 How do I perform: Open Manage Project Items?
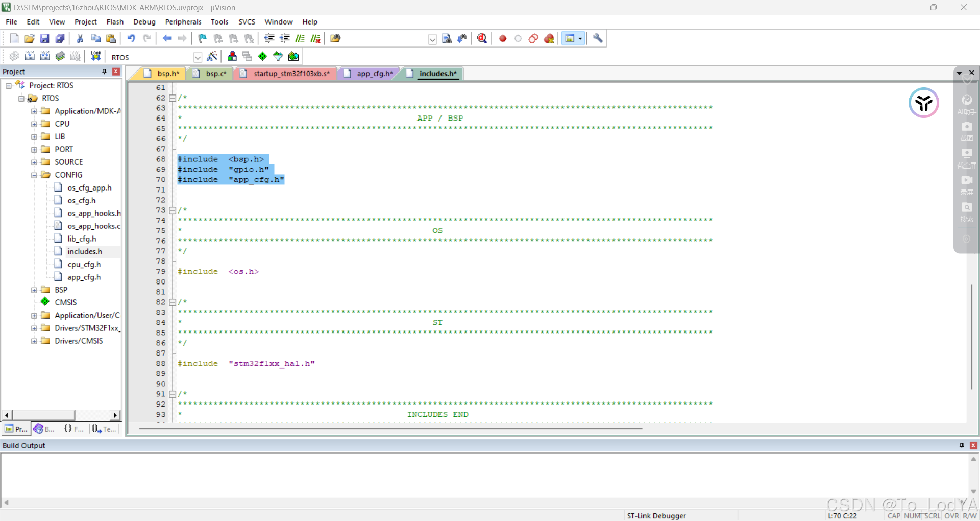coord(232,56)
